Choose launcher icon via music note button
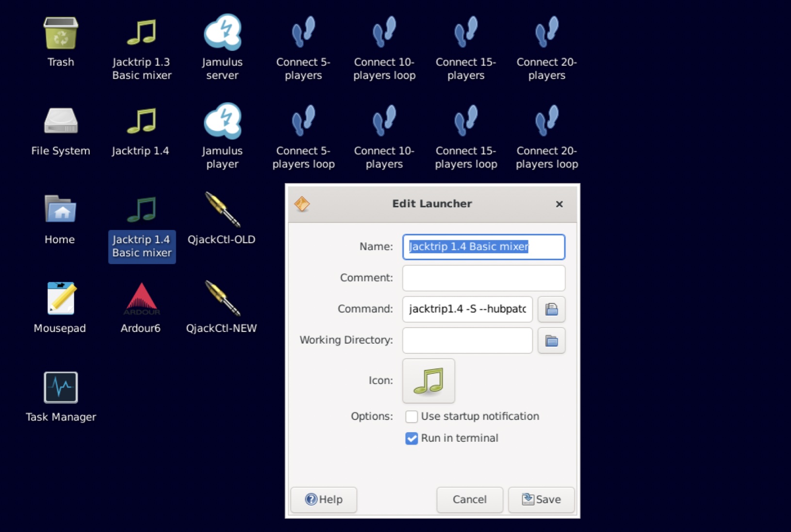The width and height of the screenshot is (791, 532). click(428, 381)
